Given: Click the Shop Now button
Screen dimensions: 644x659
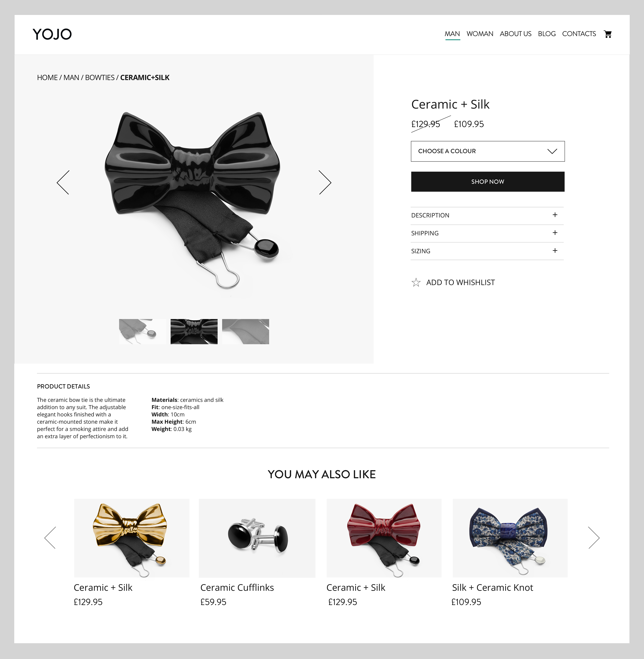Looking at the screenshot, I should pos(488,182).
